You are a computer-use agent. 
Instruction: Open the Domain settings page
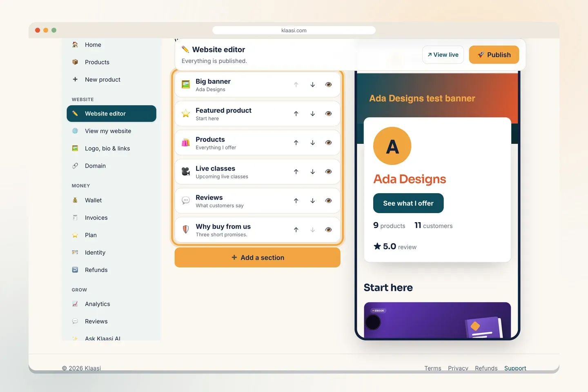point(111,166)
